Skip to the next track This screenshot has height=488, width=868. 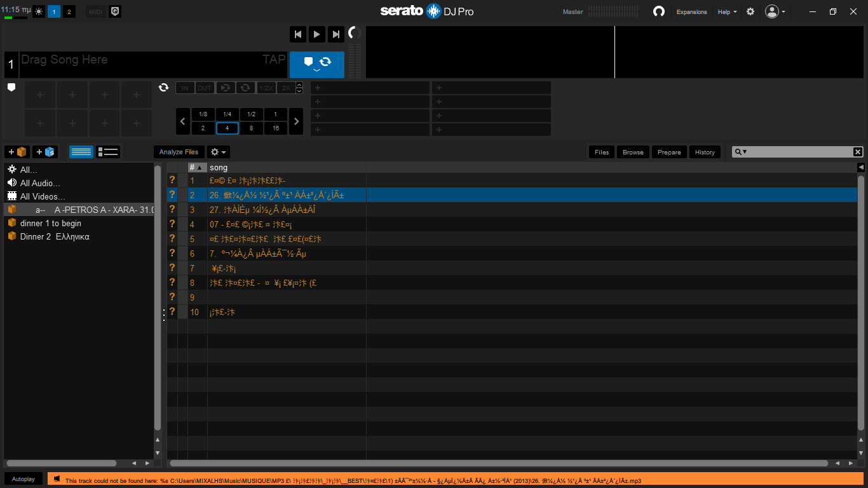click(336, 34)
